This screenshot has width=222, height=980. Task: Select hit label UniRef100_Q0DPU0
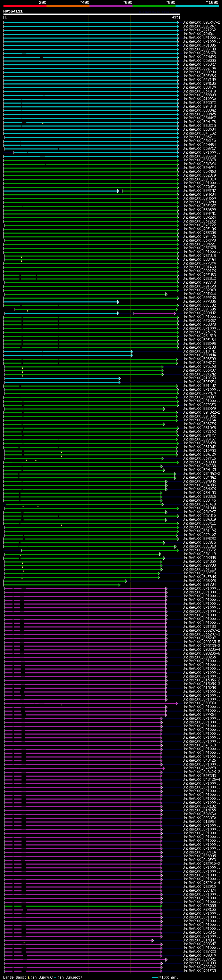199,72
